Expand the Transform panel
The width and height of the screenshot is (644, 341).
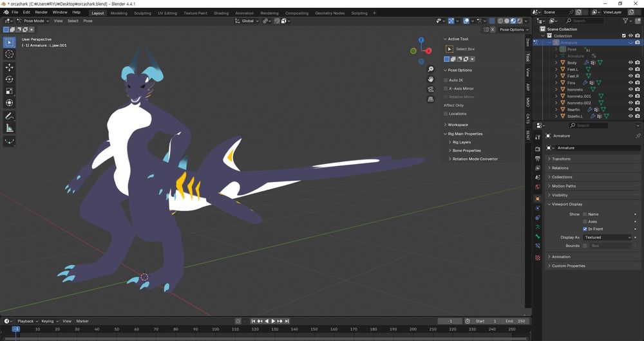click(x=593, y=159)
